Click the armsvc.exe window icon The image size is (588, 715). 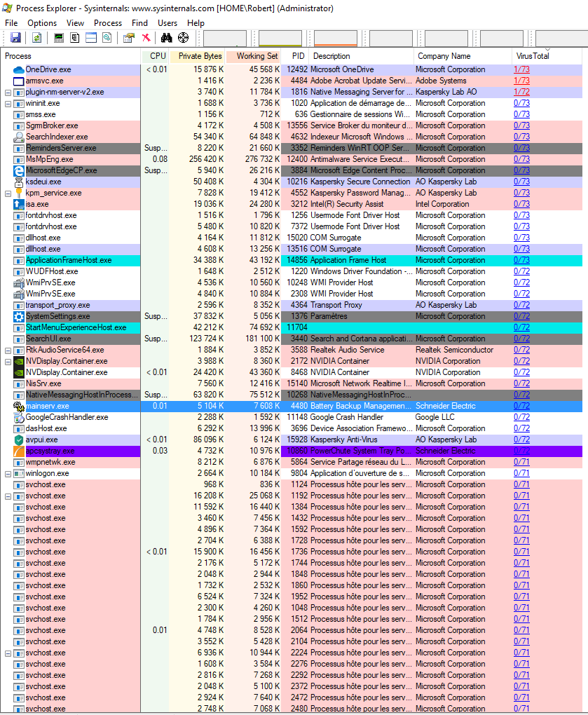click(x=19, y=81)
